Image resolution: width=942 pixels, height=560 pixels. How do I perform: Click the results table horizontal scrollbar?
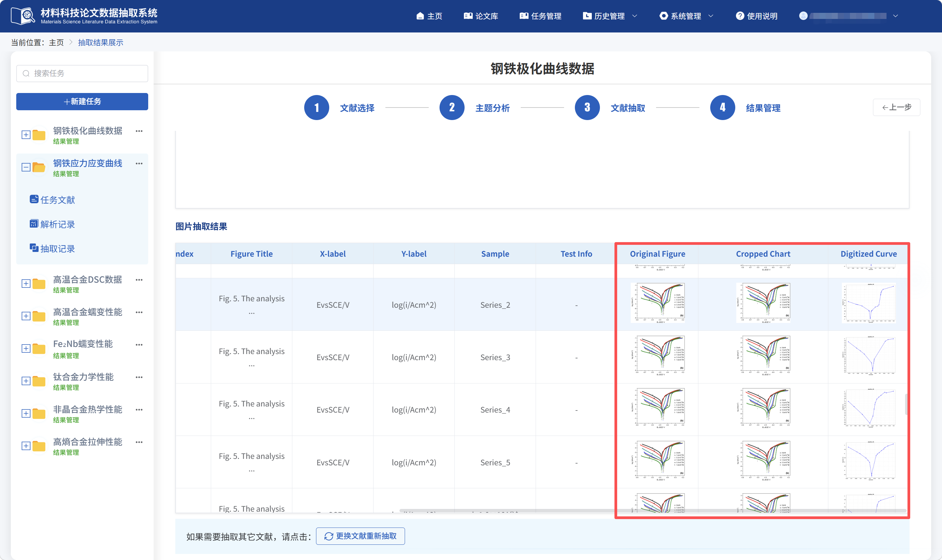tap(653, 511)
